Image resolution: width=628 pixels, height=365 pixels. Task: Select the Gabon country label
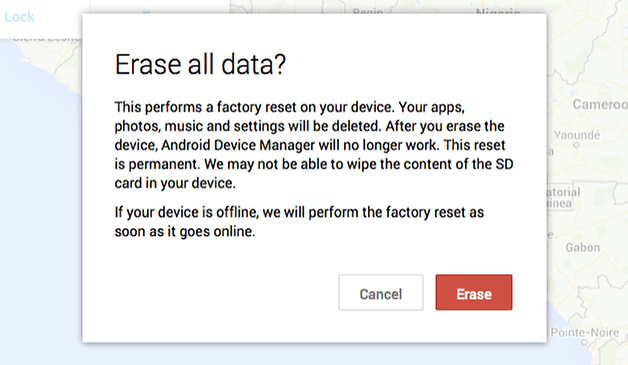(583, 248)
